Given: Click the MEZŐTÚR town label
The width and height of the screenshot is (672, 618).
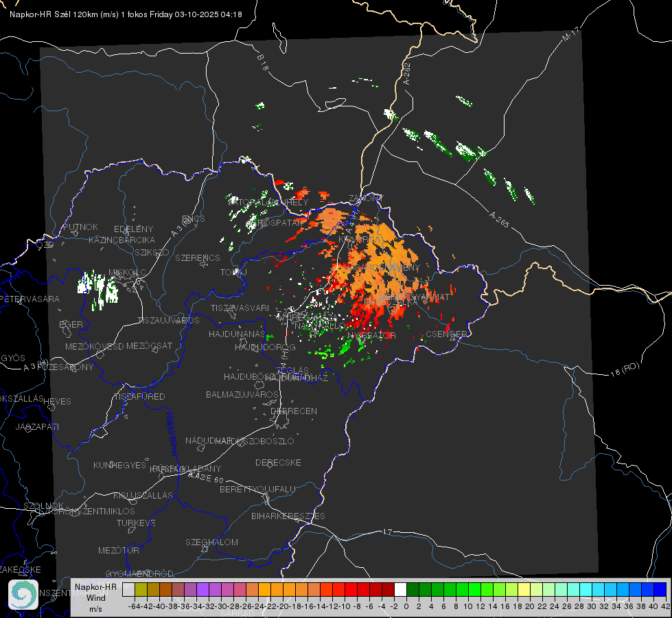Looking at the screenshot, I should coord(118,550).
